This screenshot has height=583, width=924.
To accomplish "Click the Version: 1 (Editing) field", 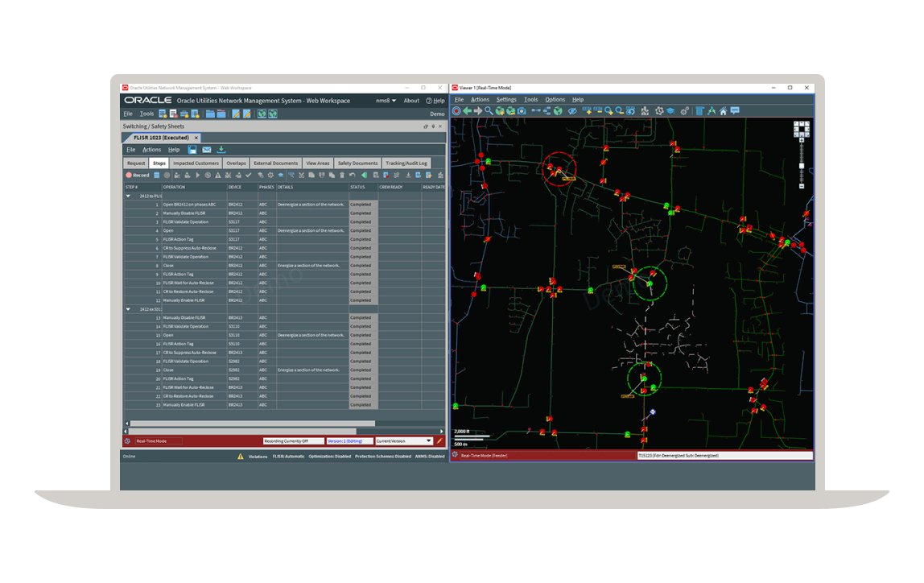I will coord(349,441).
